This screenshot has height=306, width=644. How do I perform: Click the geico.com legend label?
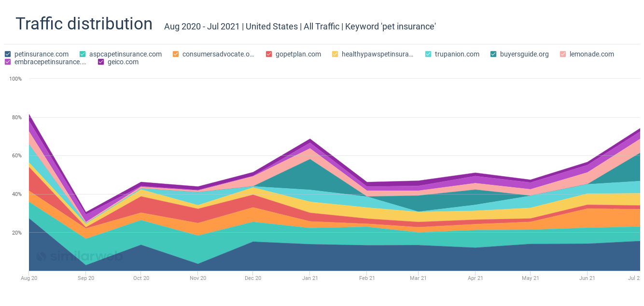pyautogui.click(x=123, y=62)
